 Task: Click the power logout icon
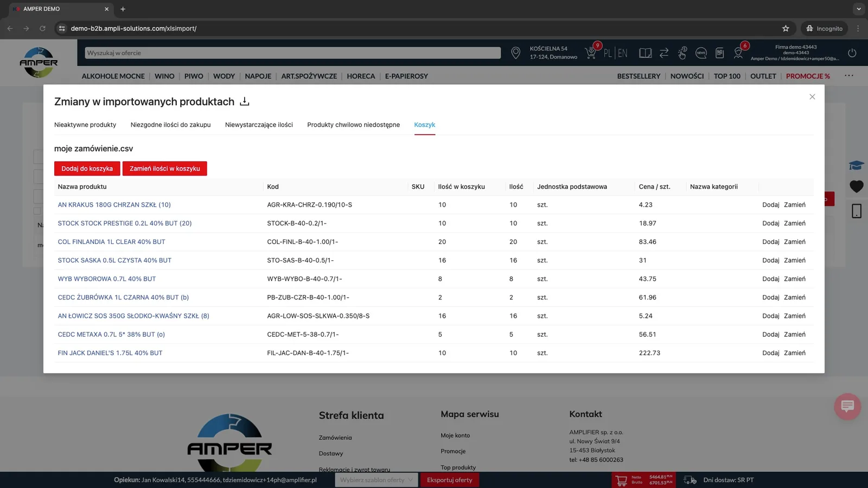pyautogui.click(x=852, y=53)
